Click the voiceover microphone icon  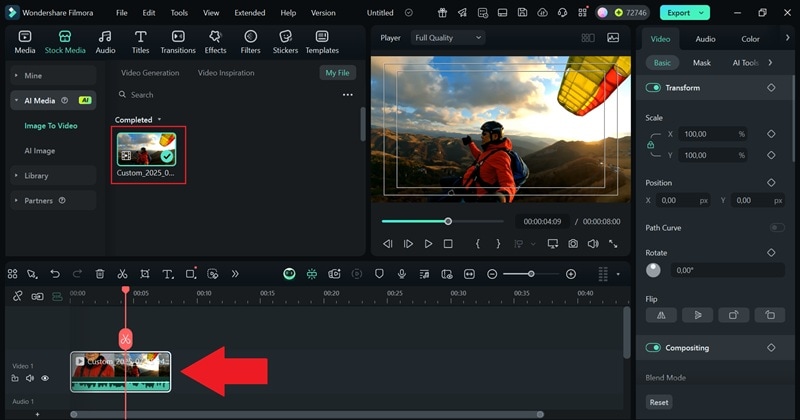[x=402, y=274]
